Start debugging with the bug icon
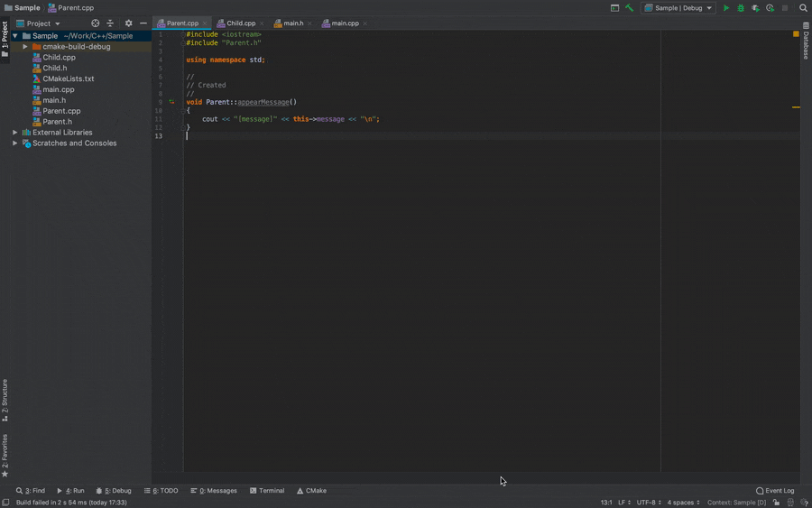812x508 pixels. coord(741,8)
